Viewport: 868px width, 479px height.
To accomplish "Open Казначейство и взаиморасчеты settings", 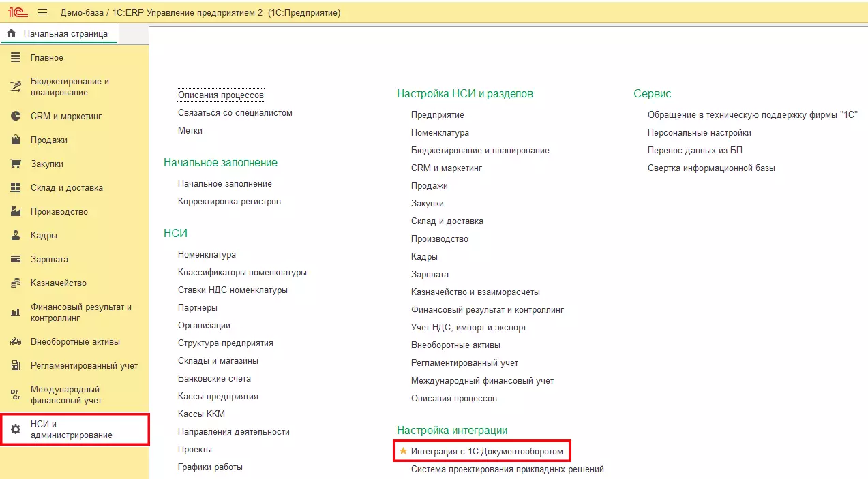I will coord(475,292).
